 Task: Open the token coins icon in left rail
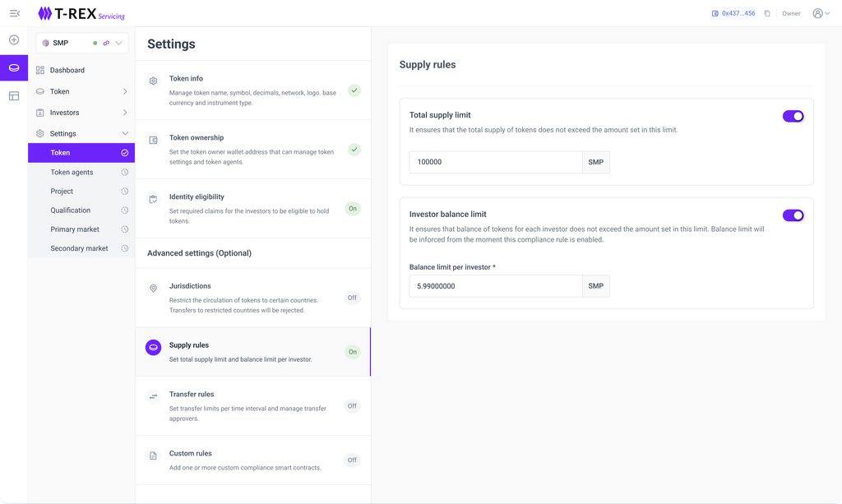pos(14,67)
